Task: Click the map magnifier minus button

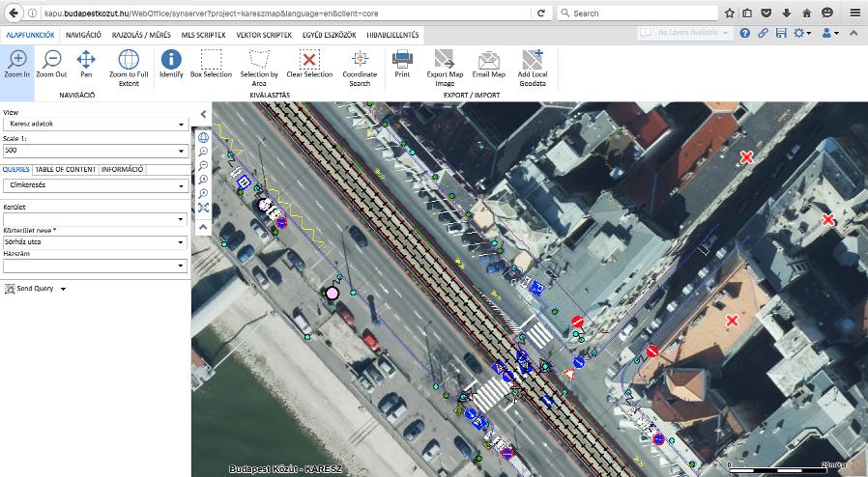Action: point(204,165)
